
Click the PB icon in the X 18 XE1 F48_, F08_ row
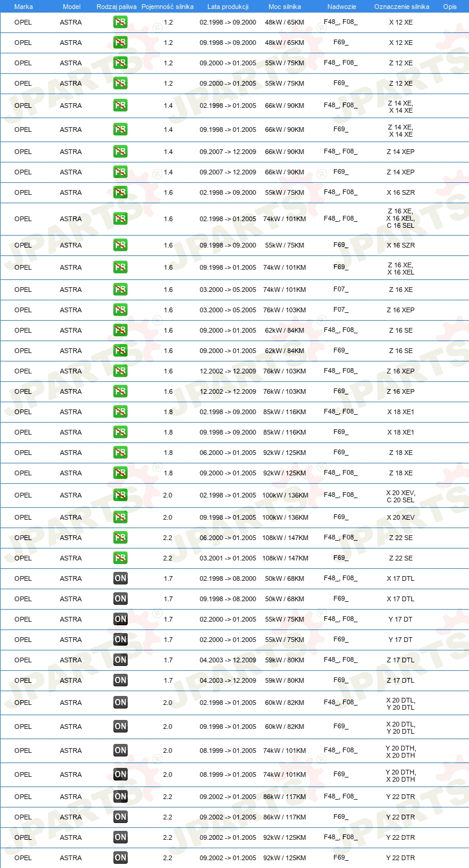(121, 412)
